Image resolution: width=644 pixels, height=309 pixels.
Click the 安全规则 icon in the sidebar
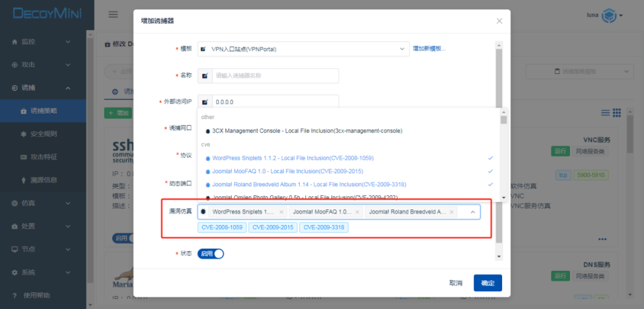[x=23, y=134]
